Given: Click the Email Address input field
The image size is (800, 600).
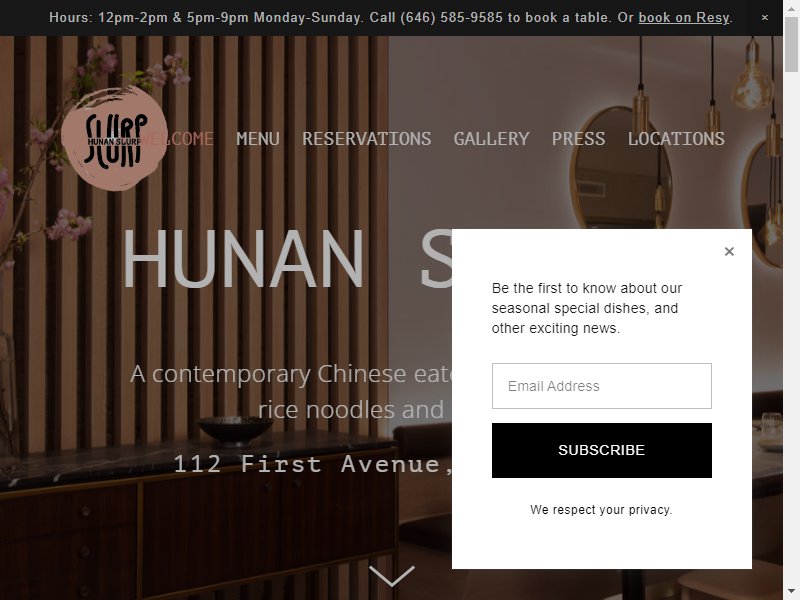Looking at the screenshot, I should coord(602,386).
